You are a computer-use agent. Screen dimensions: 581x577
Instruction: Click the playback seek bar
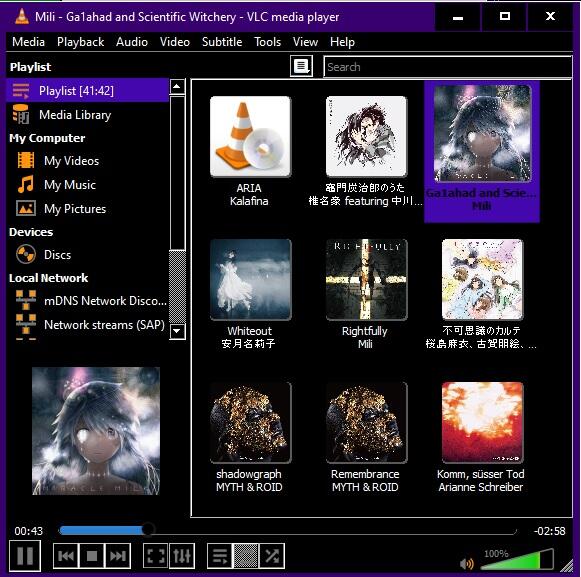tap(287, 530)
